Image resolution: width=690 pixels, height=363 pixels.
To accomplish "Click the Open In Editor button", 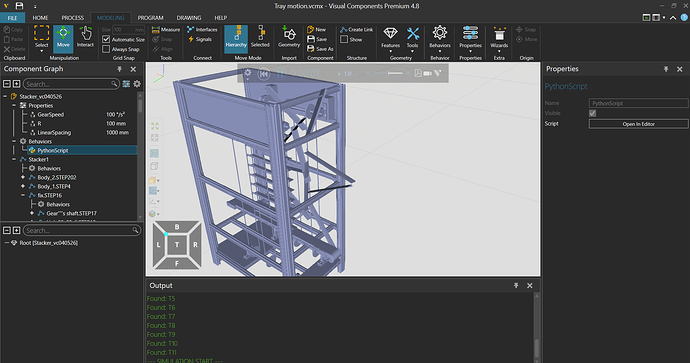I will click(x=639, y=124).
